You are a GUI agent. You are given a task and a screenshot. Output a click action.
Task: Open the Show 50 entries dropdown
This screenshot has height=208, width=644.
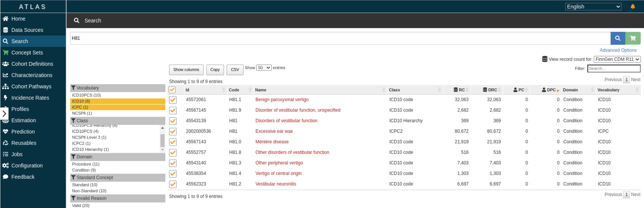(x=264, y=68)
